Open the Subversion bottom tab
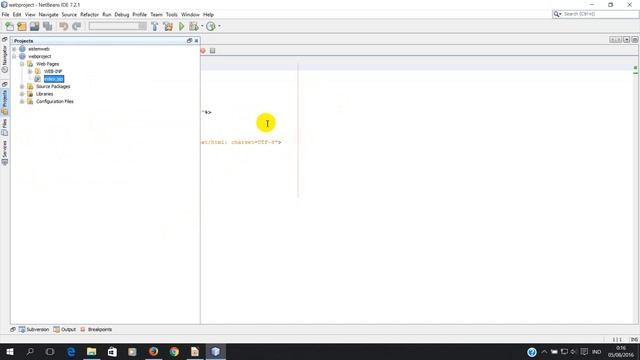Screen dimensions: 640x360 (34, 329)
